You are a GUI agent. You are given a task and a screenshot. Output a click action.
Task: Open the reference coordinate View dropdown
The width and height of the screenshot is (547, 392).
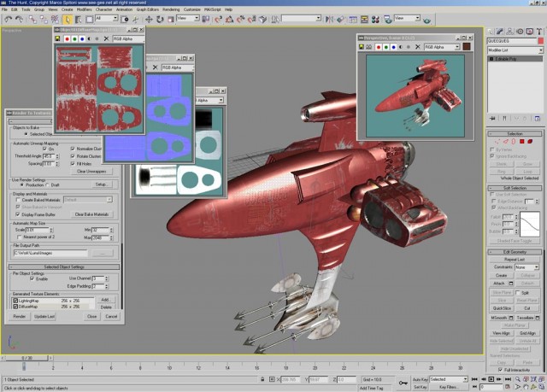point(188,18)
